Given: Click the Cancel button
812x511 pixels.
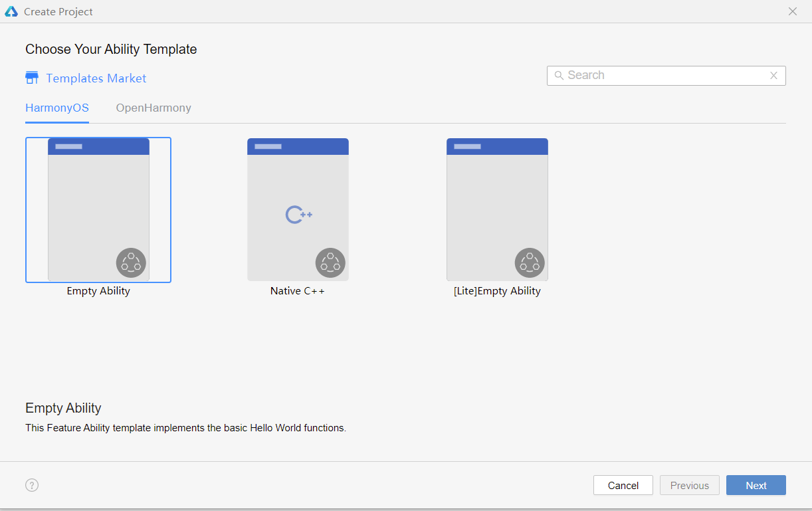Looking at the screenshot, I should (623, 485).
